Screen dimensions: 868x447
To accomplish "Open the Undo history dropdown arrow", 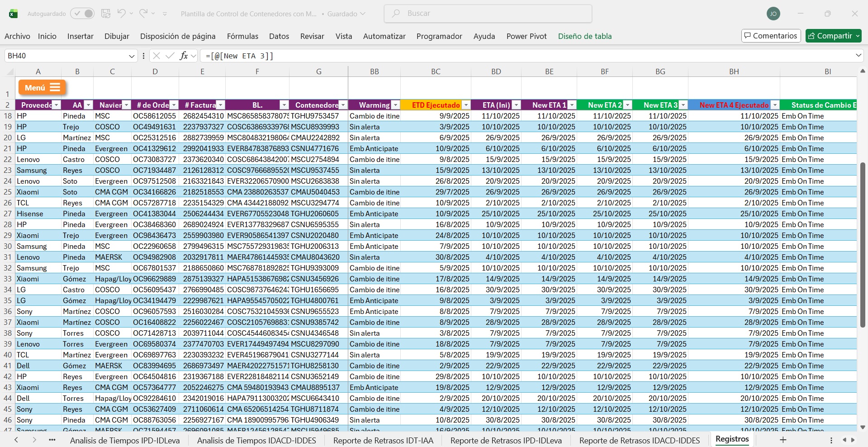I will [131, 14].
